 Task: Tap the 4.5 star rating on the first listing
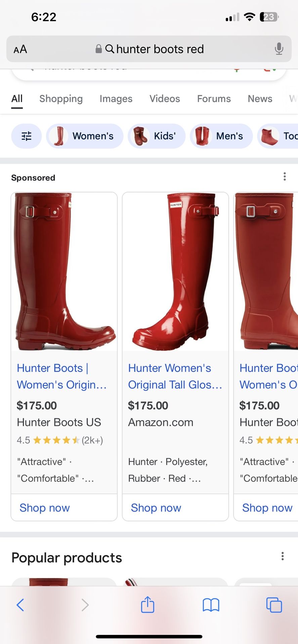(60, 440)
